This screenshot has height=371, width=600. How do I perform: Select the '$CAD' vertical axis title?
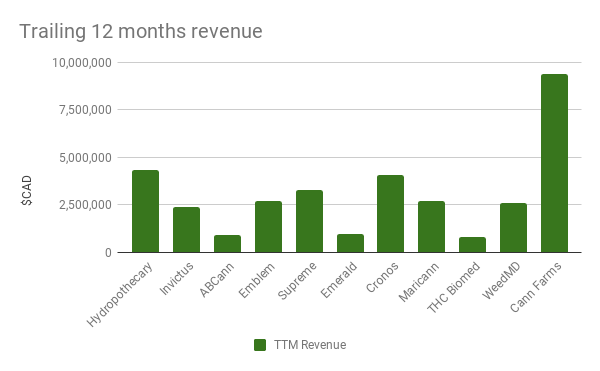point(26,190)
